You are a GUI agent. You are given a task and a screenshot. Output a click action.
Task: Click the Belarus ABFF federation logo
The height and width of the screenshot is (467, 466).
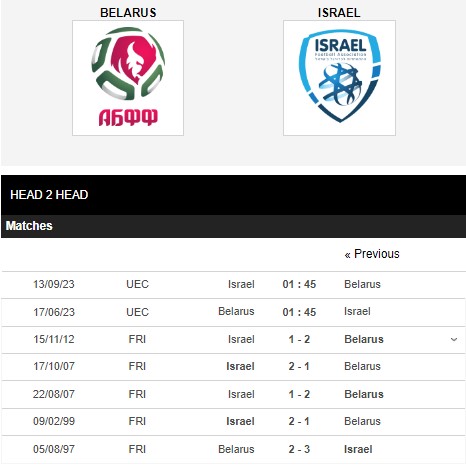(x=128, y=78)
